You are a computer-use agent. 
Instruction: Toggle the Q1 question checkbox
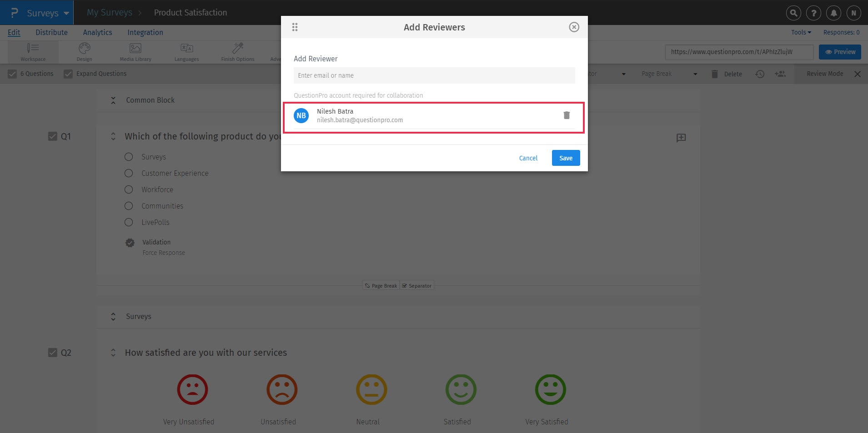click(x=53, y=136)
